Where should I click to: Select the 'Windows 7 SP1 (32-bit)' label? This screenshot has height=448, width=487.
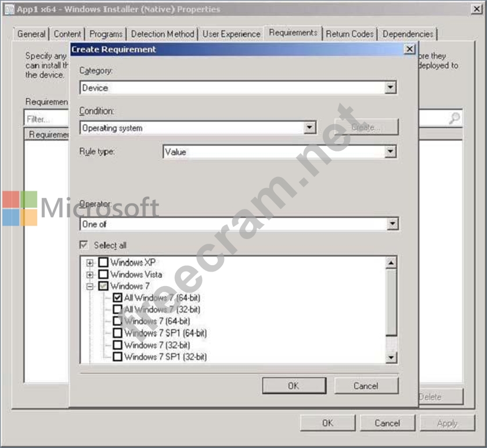[165, 357]
